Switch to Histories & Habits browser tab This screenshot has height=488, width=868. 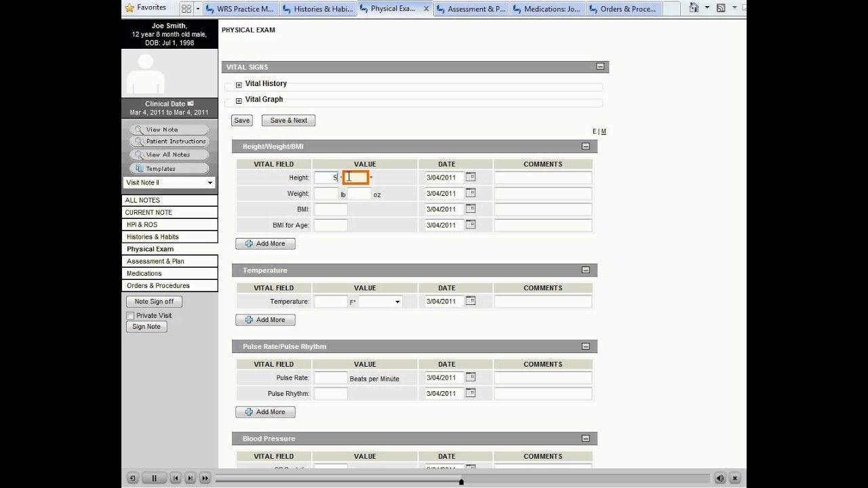click(x=317, y=9)
